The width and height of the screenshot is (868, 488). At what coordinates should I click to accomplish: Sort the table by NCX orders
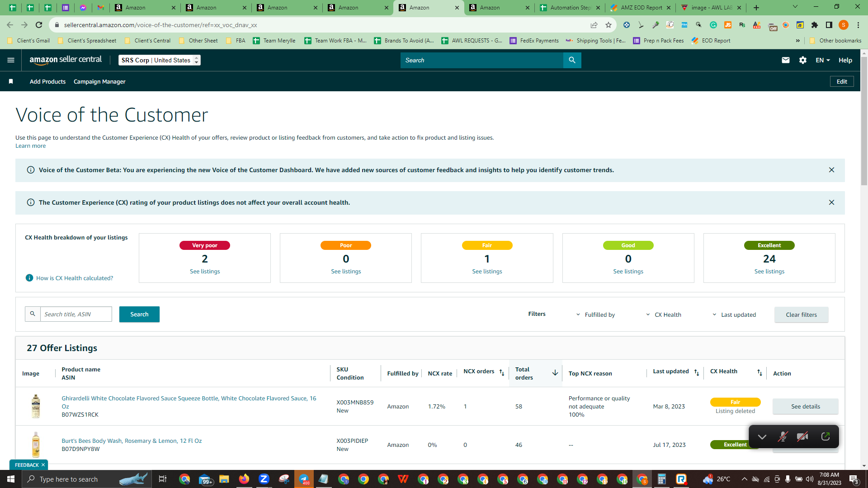pyautogui.click(x=502, y=372)
